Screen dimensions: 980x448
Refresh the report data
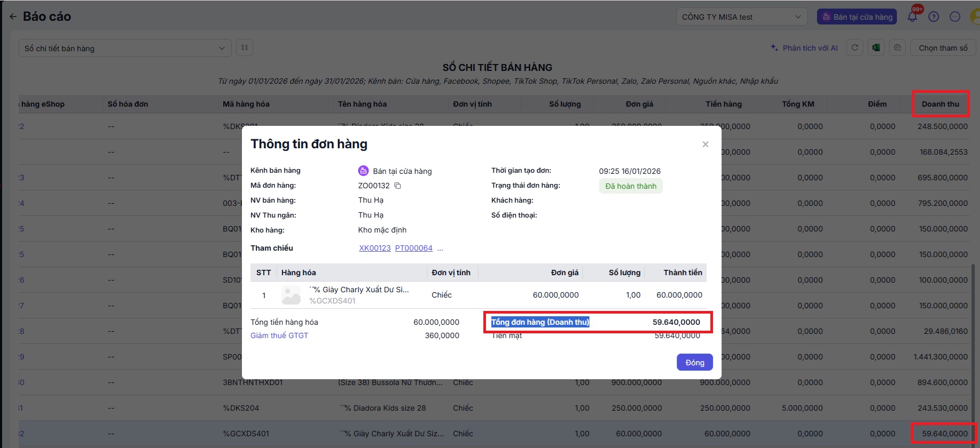point(855,48)
